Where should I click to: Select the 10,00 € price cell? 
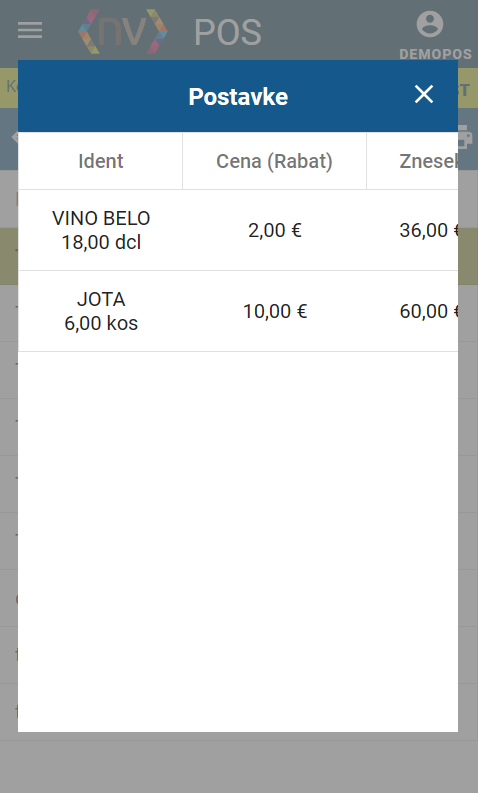(275, 312)
